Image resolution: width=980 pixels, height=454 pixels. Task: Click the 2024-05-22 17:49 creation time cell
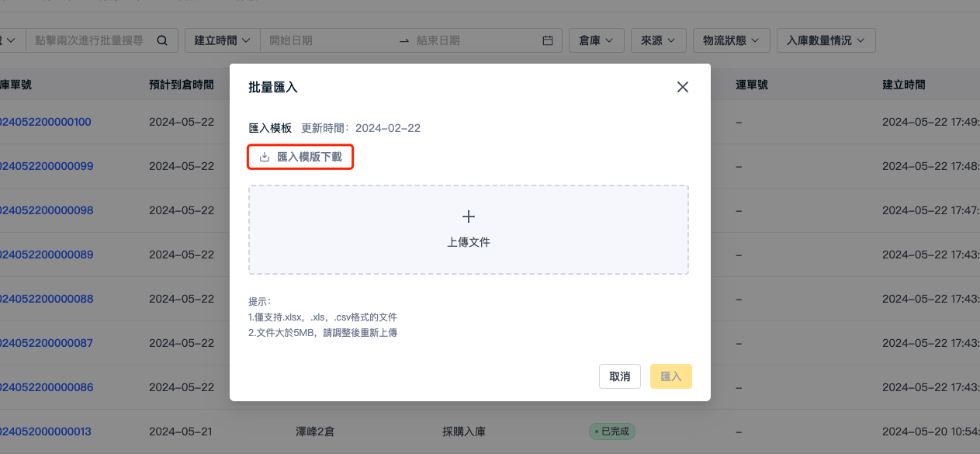click(x=931, y=122)
